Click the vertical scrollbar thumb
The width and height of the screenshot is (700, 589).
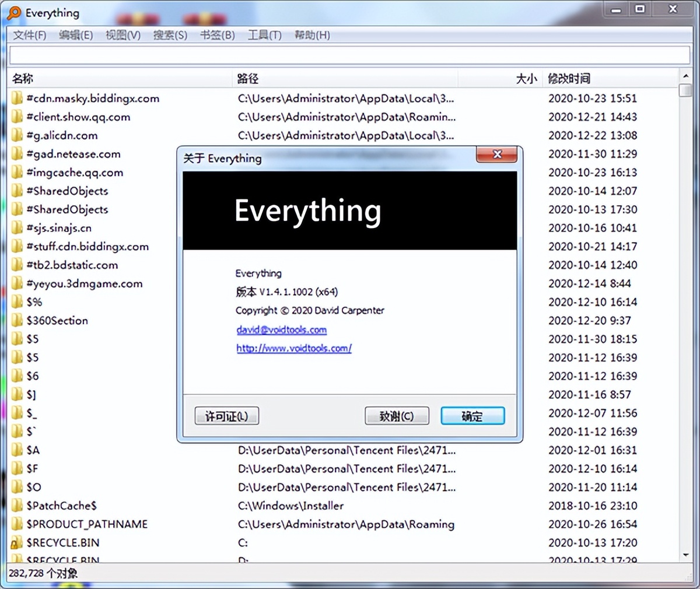(x=685, y=90)
